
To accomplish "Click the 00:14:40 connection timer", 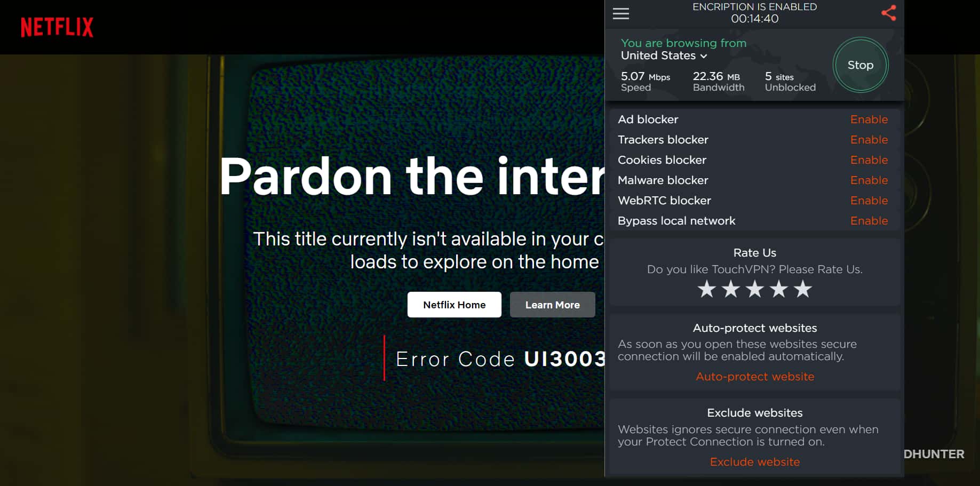I will [755, 19].
